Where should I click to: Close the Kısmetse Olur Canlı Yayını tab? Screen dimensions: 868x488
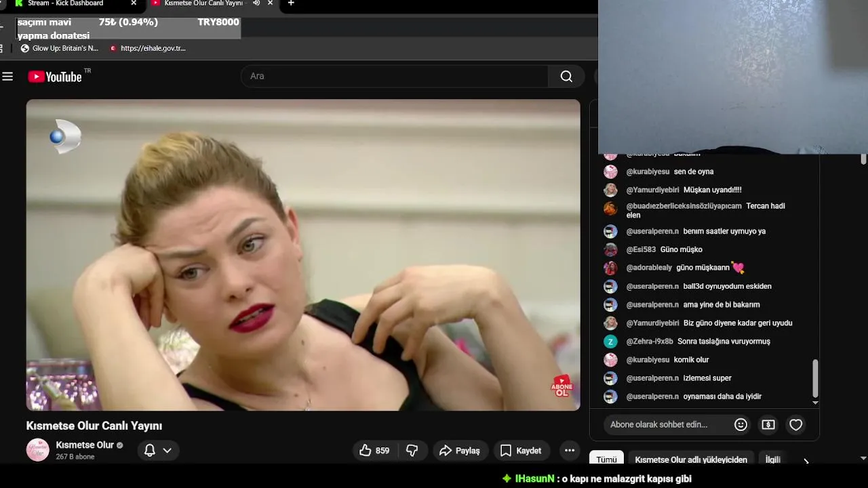tap(271, 3)
